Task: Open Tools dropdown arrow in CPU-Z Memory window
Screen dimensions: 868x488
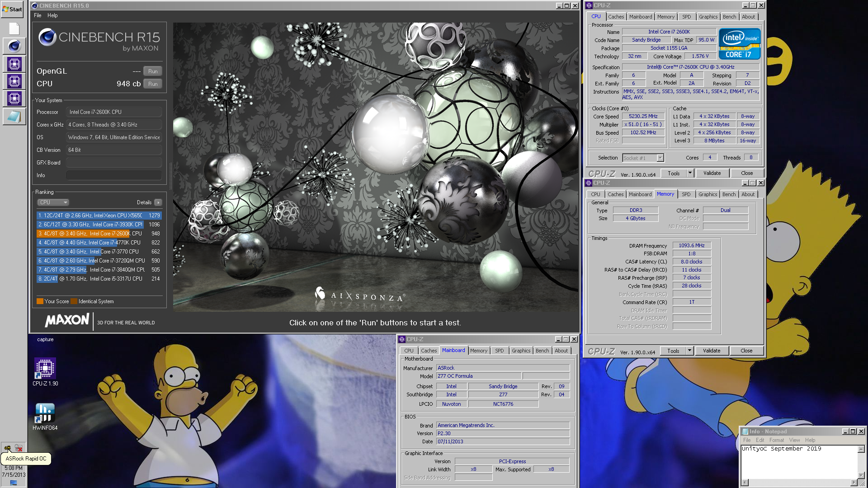Action: (689, 351)
